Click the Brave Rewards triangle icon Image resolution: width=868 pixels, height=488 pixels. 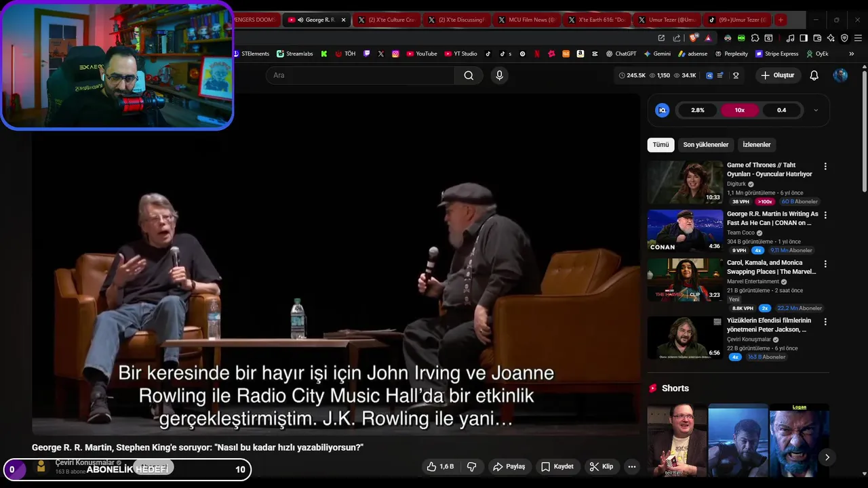(x=708, y=38)
